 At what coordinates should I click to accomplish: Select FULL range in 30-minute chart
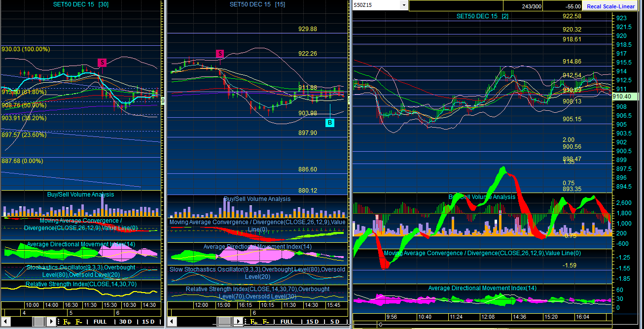coord(100,322)
